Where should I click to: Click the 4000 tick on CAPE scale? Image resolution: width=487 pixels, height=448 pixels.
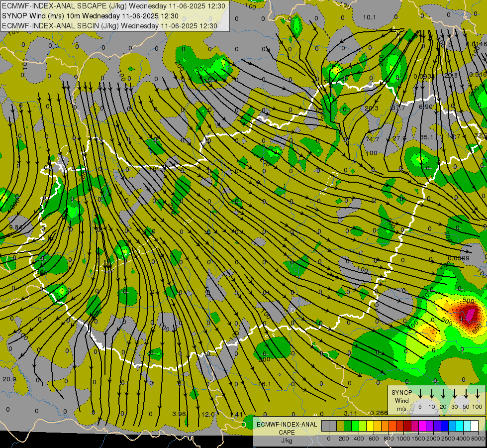pos(464,439)
